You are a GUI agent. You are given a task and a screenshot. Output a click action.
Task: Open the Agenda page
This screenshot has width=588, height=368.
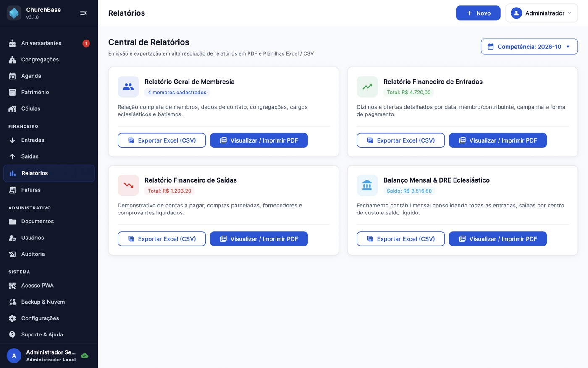(x=49, y=76)
